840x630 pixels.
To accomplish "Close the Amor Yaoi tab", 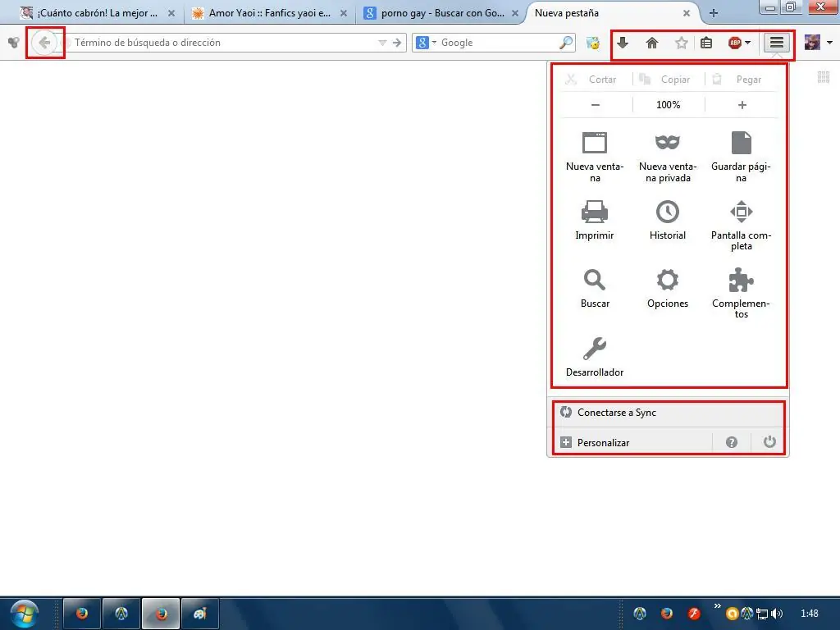I will pyautogui.click(x=344, y=13).
